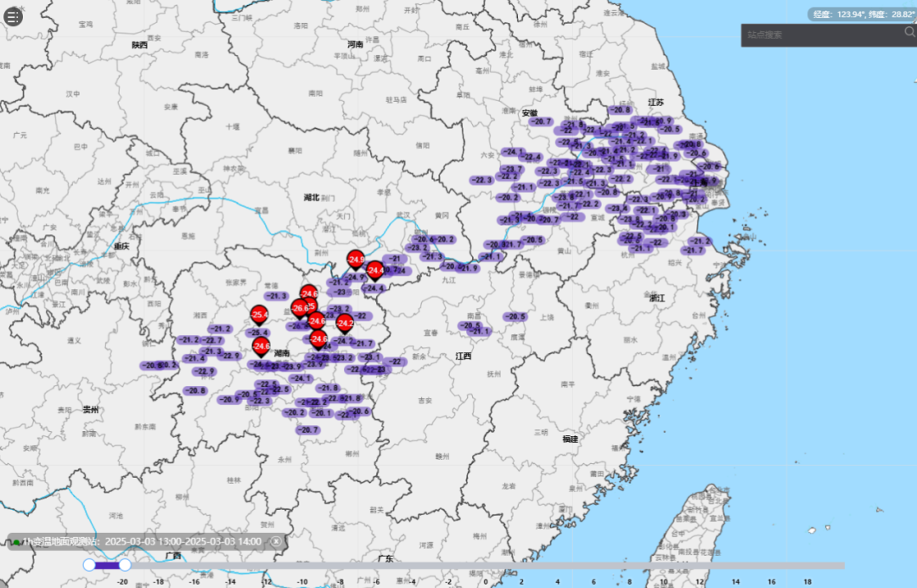Close the 1h temperature-change layer label
917x588 pixels.
click(275, 541)
